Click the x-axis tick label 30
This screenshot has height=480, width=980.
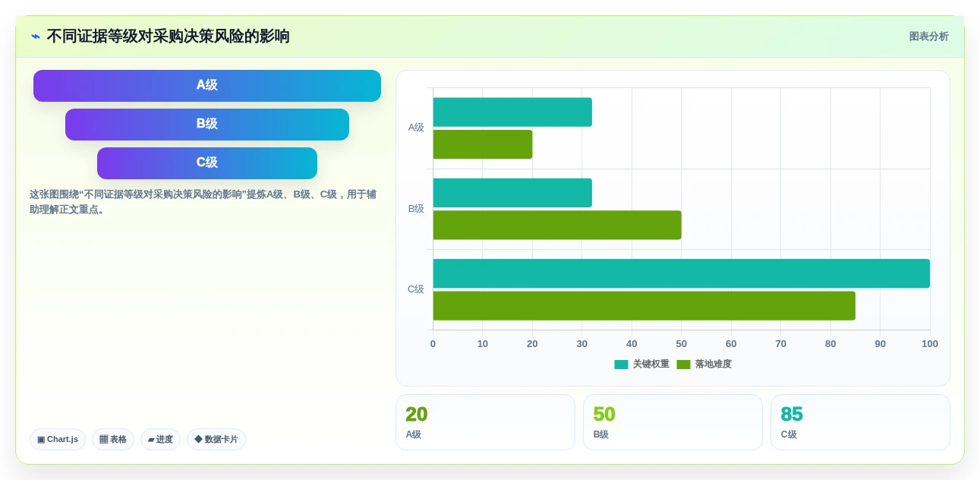pos(582,343)
